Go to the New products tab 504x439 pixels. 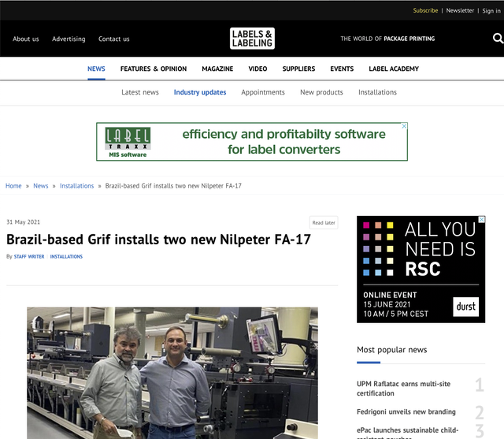[x=321, y=92]
